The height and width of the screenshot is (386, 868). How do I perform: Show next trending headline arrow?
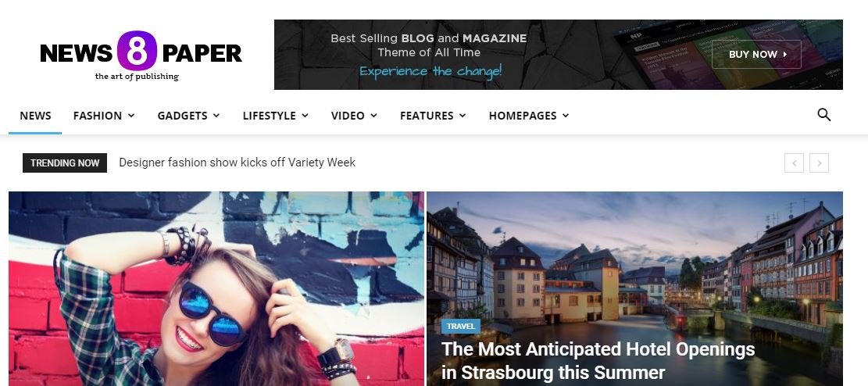click(x=819, y=163)
